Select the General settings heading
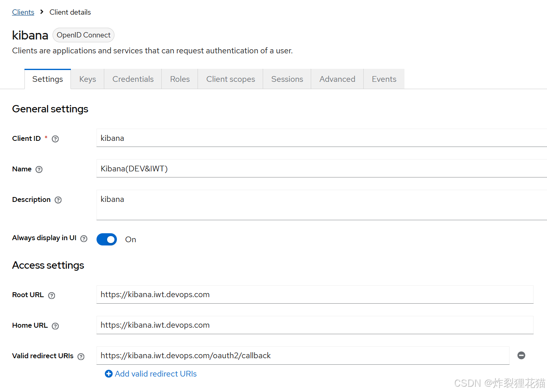 click(x=50, y=109)
